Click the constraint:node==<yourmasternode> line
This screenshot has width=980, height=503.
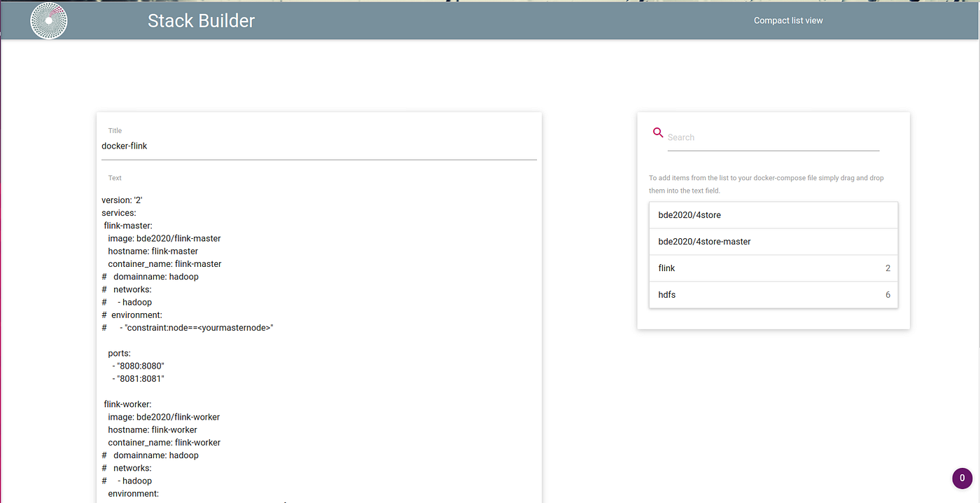pos(188,327)
